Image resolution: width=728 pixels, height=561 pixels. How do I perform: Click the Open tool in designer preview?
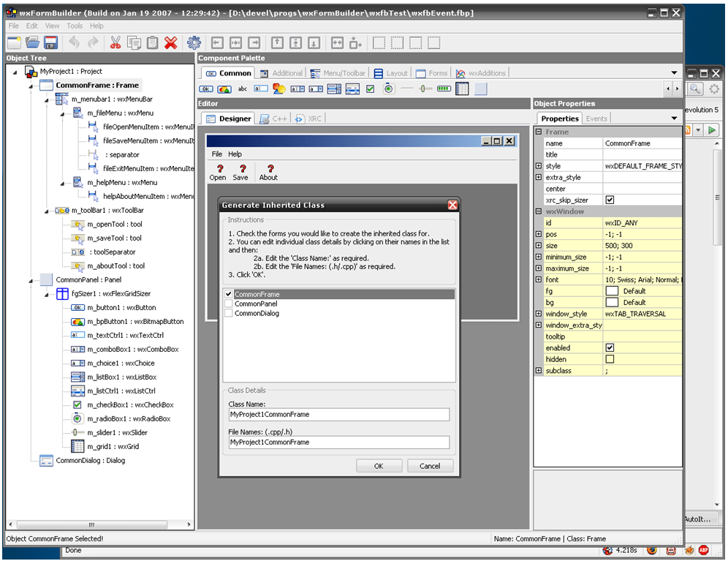pyautogui.click(x=218, y=173)
